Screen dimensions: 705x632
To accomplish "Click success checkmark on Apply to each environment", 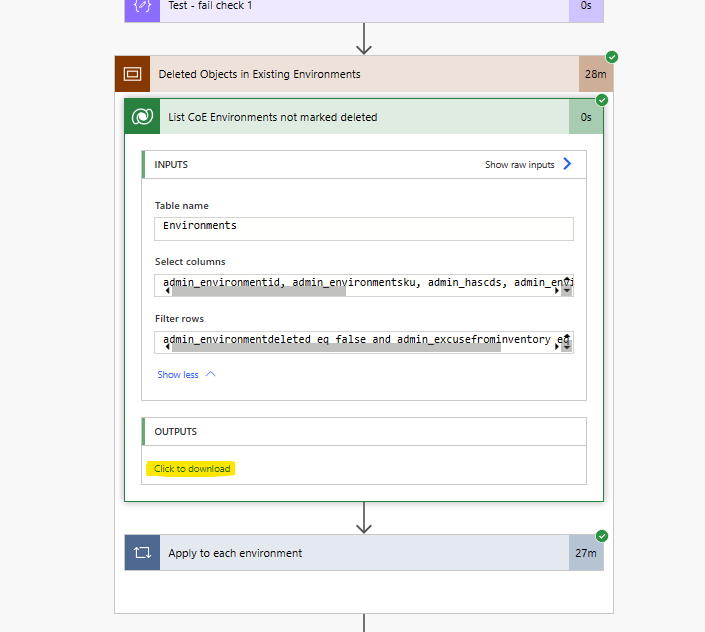I will 602,536.
